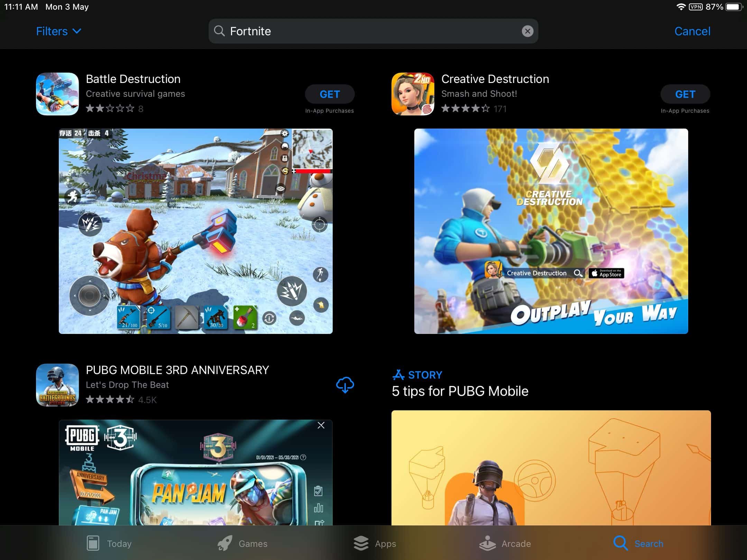Open the Battle Destruction app icon

pos(57,94)
